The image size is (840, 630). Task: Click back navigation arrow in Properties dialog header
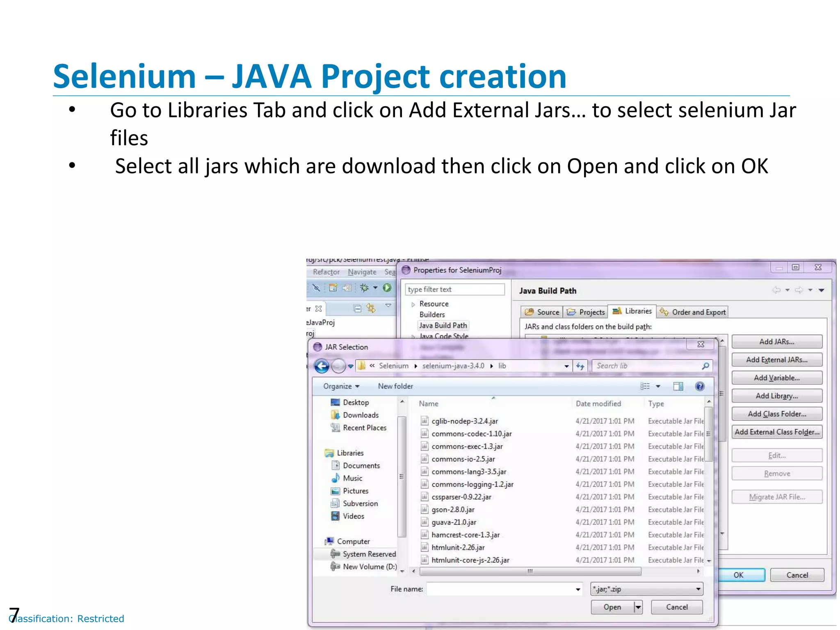click(776, 290)
